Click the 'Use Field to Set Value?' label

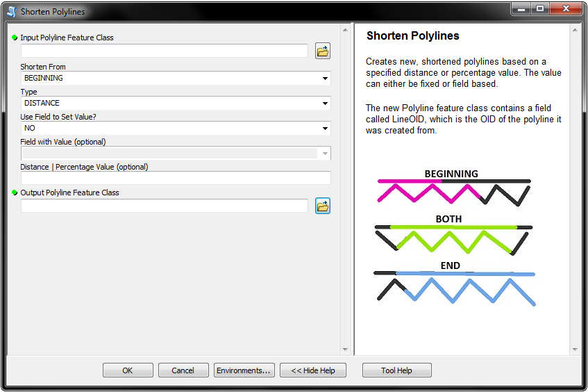click(58, 117)
